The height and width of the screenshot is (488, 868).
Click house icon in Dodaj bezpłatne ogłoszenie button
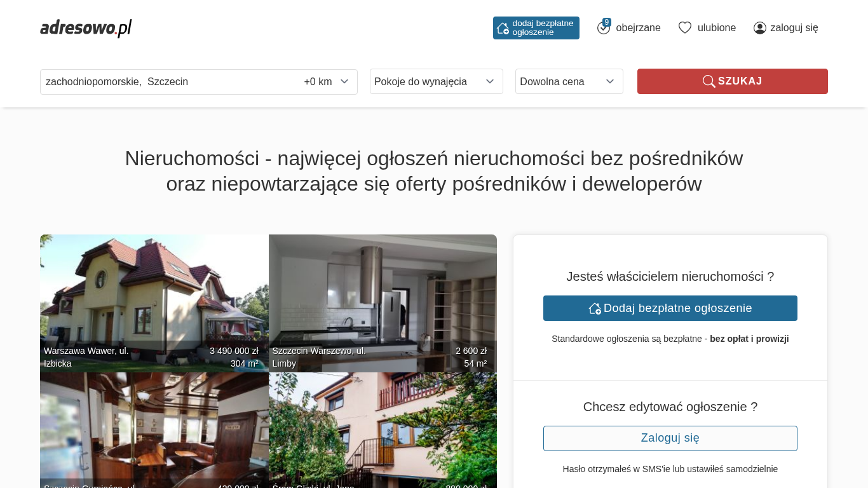[x=595, y=308]
